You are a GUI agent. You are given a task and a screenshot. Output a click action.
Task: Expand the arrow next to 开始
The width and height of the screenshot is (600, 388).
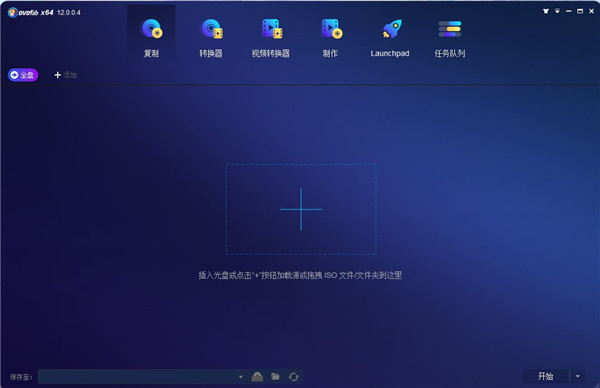(577, 376)
